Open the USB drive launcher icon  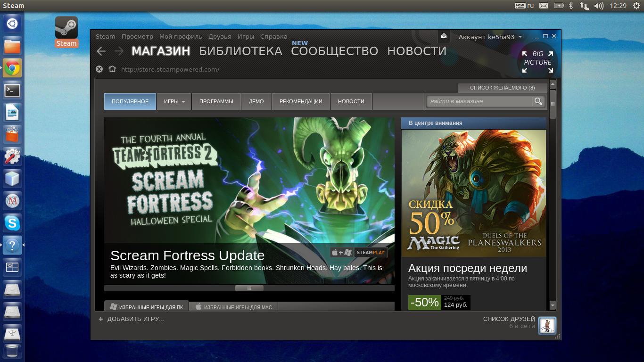[12, 334]
